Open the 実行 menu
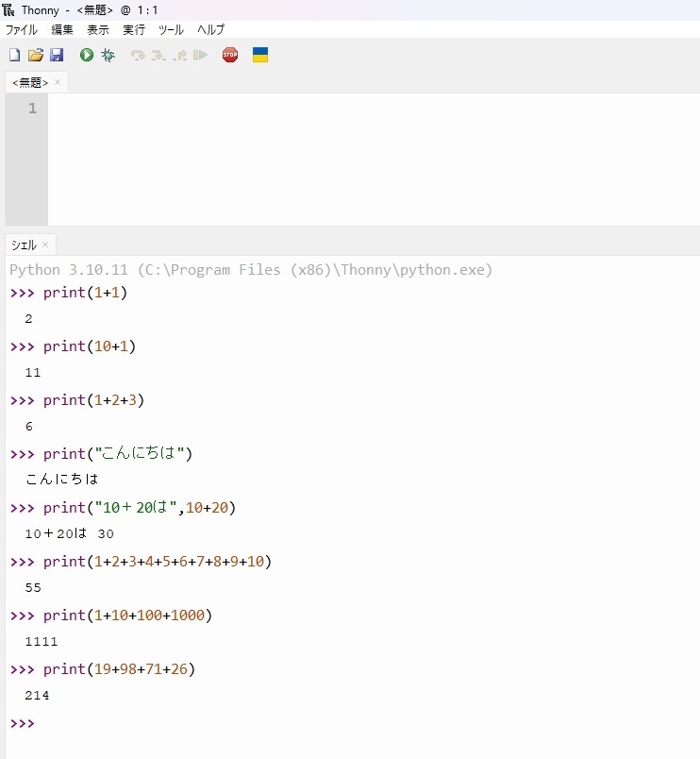Screen dimensions: 700x759 pyautogui.click(x=134, y=29)
